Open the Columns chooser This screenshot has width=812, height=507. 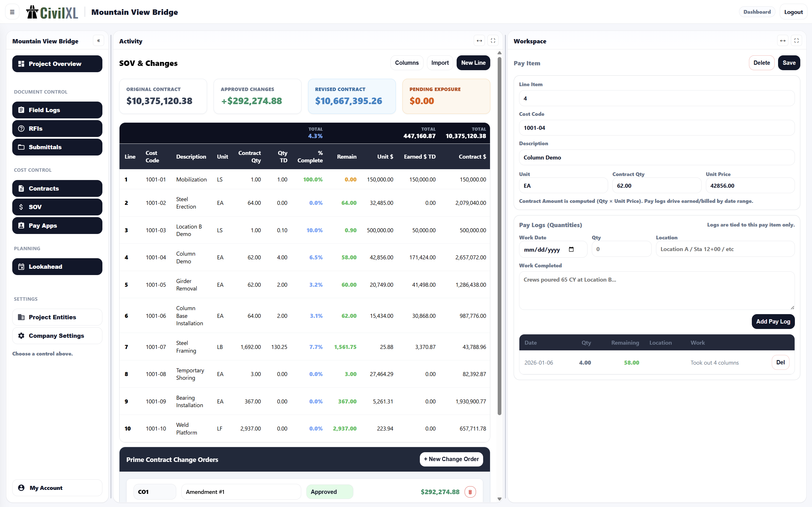point(406,63)
